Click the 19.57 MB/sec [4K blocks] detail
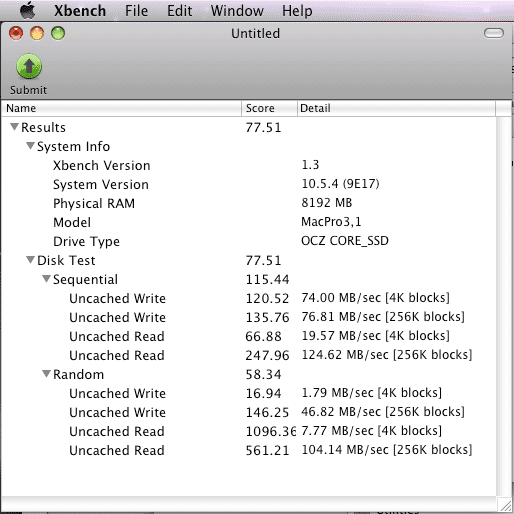The width and height of the screenshot is (514, 514). pyautogui.click(x=376, y=336)
